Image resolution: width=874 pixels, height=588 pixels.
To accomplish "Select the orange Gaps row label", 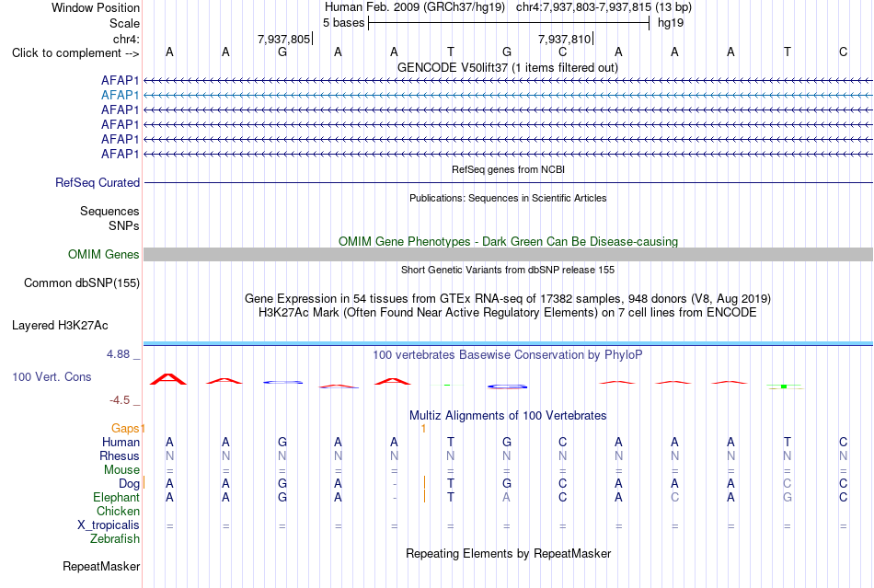I will point(125,428).
